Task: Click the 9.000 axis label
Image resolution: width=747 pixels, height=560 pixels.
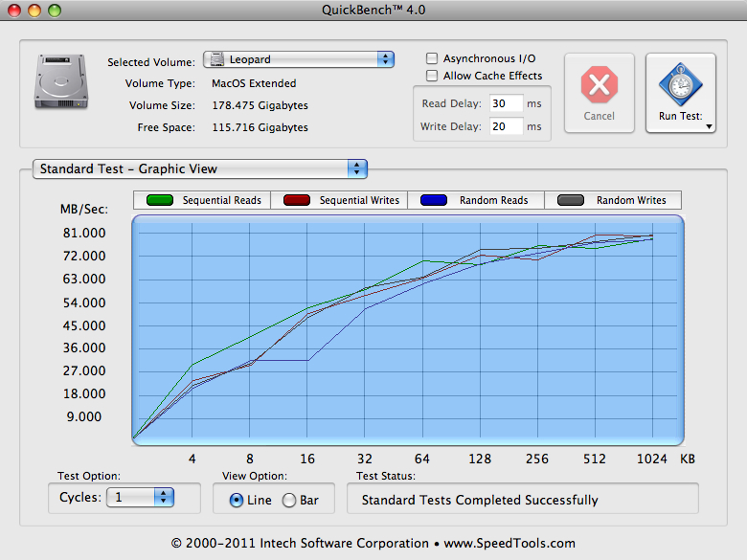Action: (84, 417)
